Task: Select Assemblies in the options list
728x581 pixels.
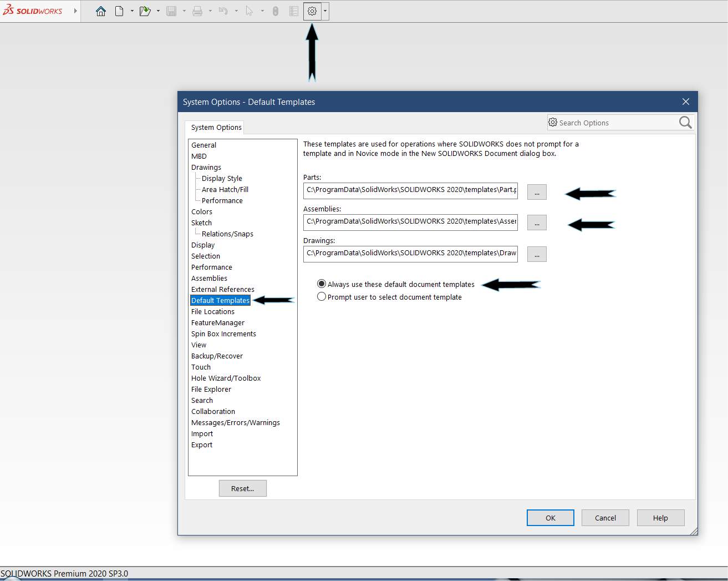Action: click(209, 278)
